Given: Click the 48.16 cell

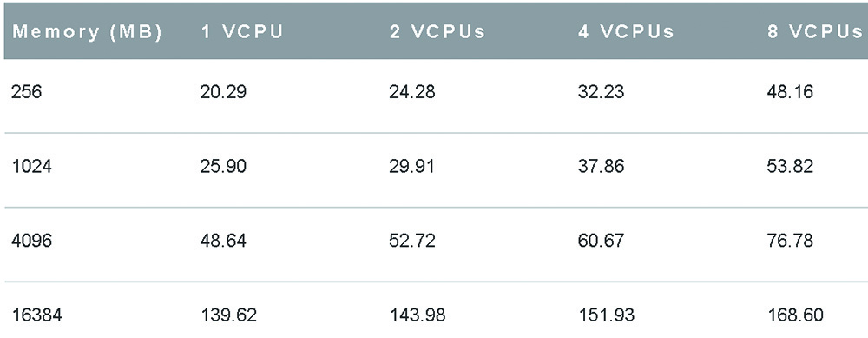Looking at the screenshot, I should [790, 91].
